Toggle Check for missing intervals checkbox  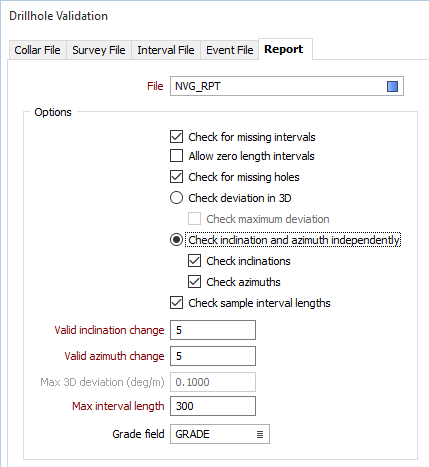(176, 137)
